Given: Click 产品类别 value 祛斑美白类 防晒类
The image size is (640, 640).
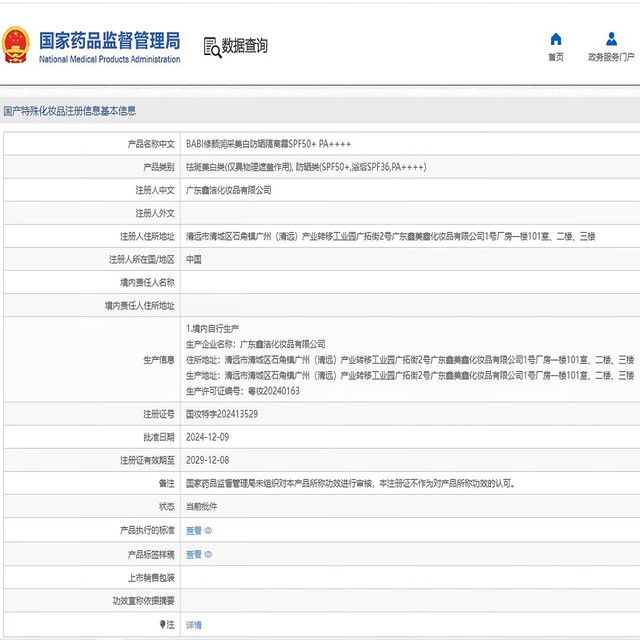Looking at the screenshot, I should (306, 167).
